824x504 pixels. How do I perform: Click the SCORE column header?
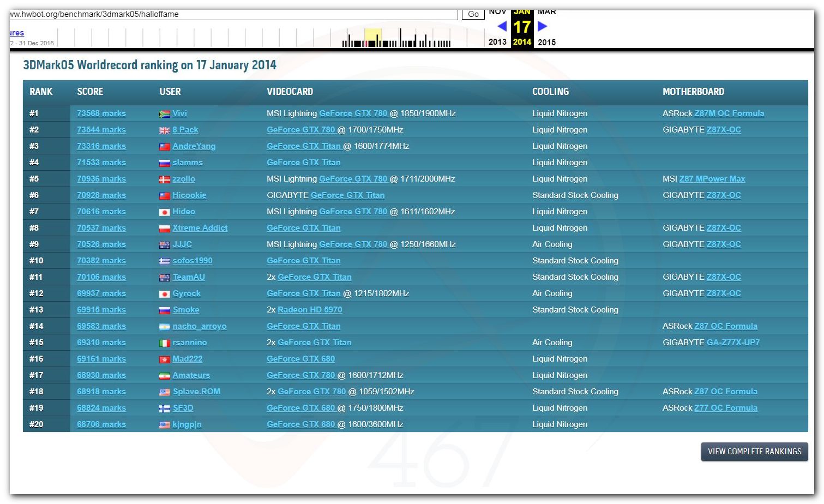(90, 92)
